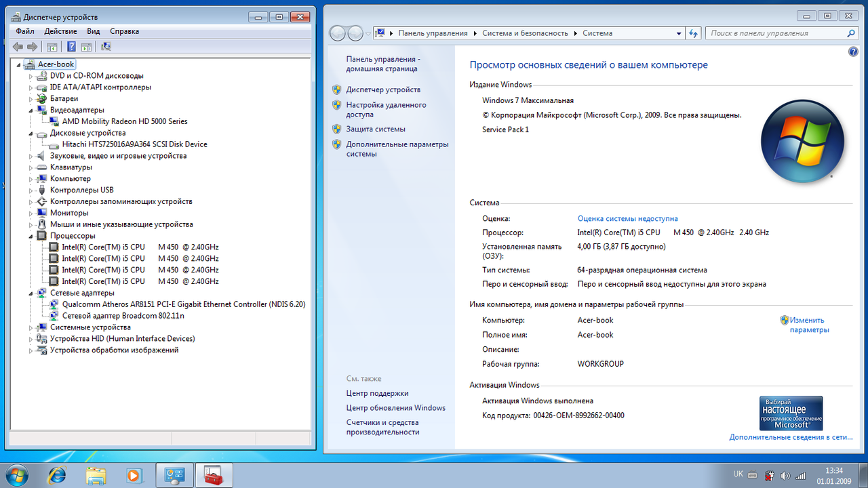Select the Hitachi HTS725016A9A364 disk device

134,144
